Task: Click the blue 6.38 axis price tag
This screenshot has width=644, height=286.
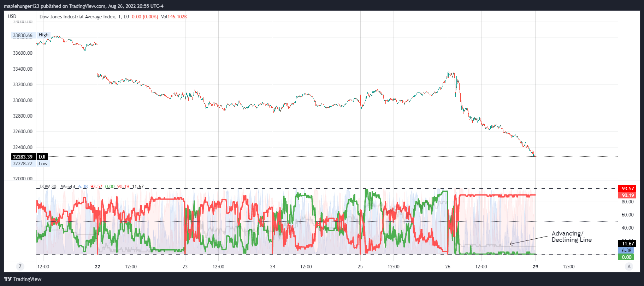Action: [x=626, y=250]
